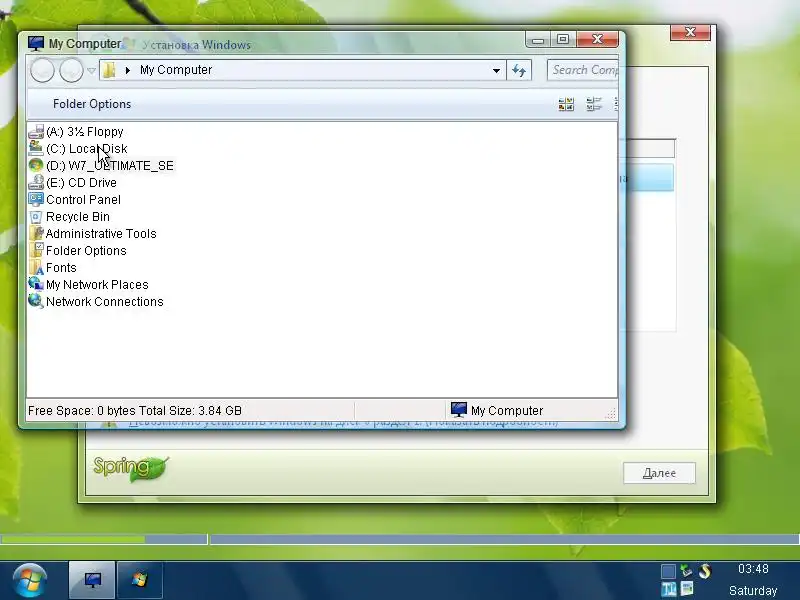This screenshot has height=600, width=800.
Task: Switch to Windows Setup taskbar button
Action: pos(140,580)
